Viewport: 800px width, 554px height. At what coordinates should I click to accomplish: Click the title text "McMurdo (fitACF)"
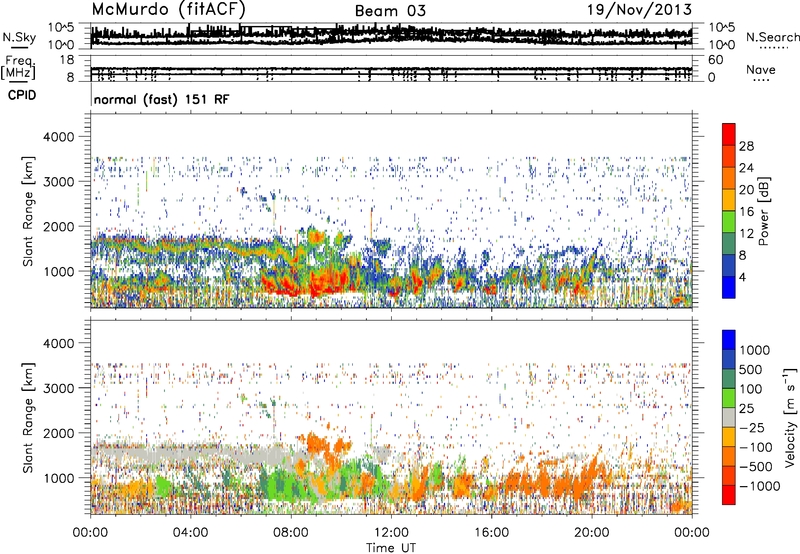tap(169, 10)
